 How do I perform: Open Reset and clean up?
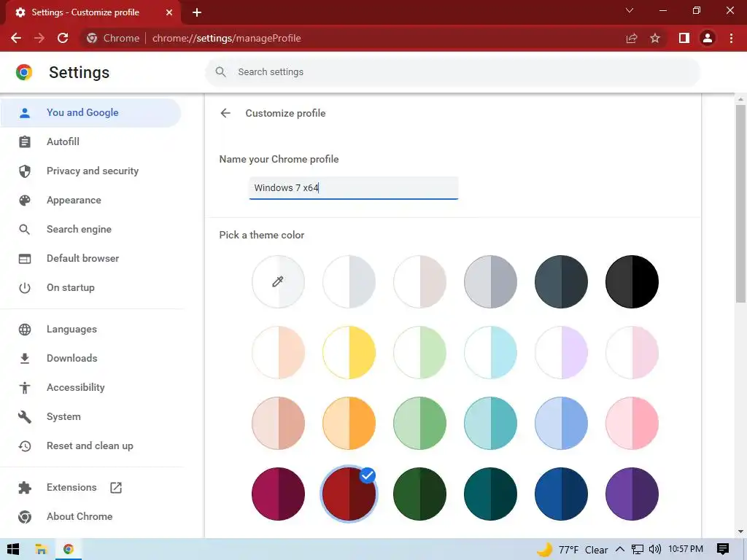[90, 446]
